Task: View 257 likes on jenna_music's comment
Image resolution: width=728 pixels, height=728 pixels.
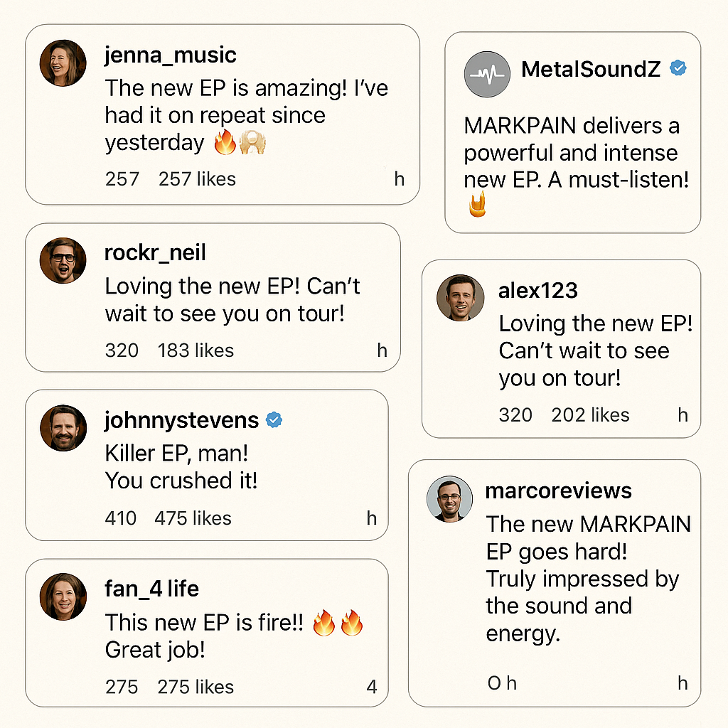Action: (x=197, y=179)
